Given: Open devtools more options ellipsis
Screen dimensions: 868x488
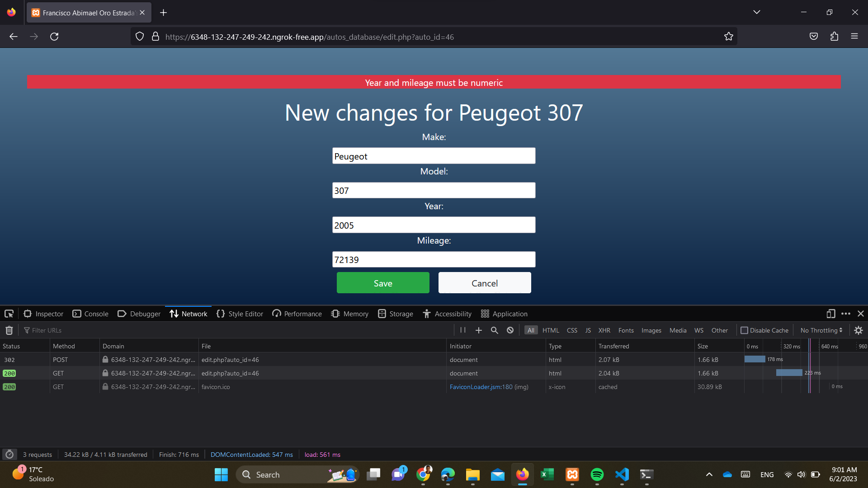Looking at the screenshot, I should coord(846,314).
